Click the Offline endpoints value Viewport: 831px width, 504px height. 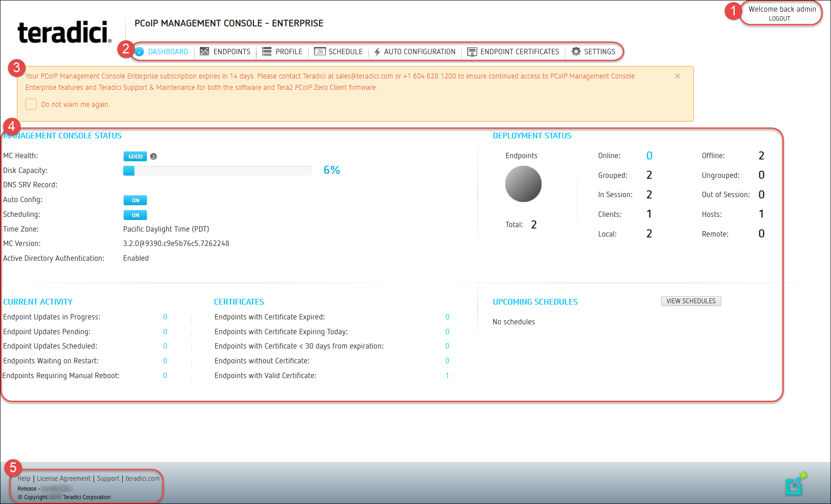click(x=761, y=155)
